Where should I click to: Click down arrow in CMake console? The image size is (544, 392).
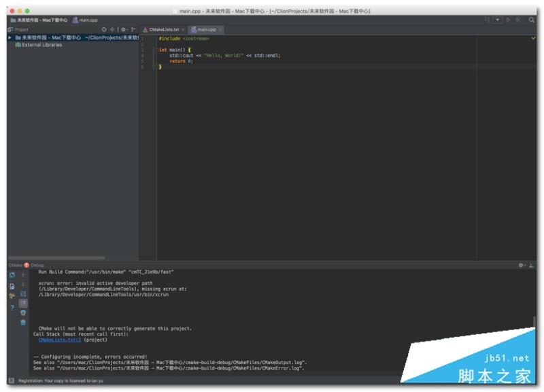pyautogui.click(x=23, y=285)
